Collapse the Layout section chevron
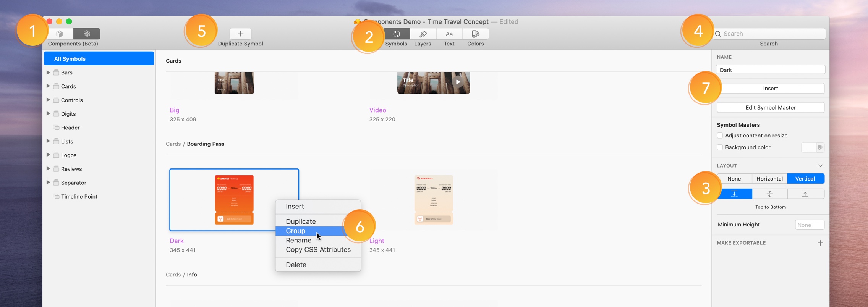This screenshot has width=868, height=307. 820,166
